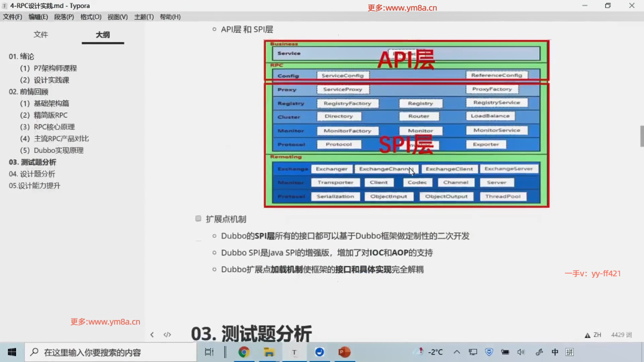Launch Google Chrome from the taskbar
Image resolution: width=644 pixels, height=362 pixels.
[x=245, y=352]
